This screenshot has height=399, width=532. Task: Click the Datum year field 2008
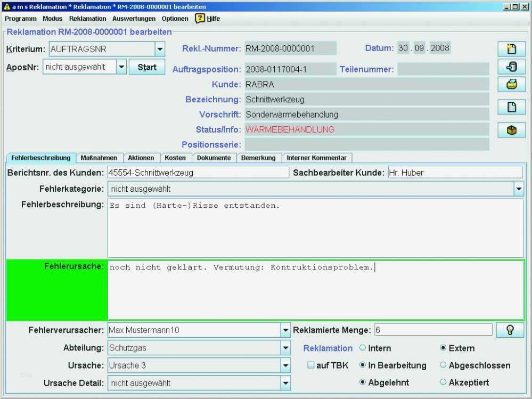click(440, 48)
